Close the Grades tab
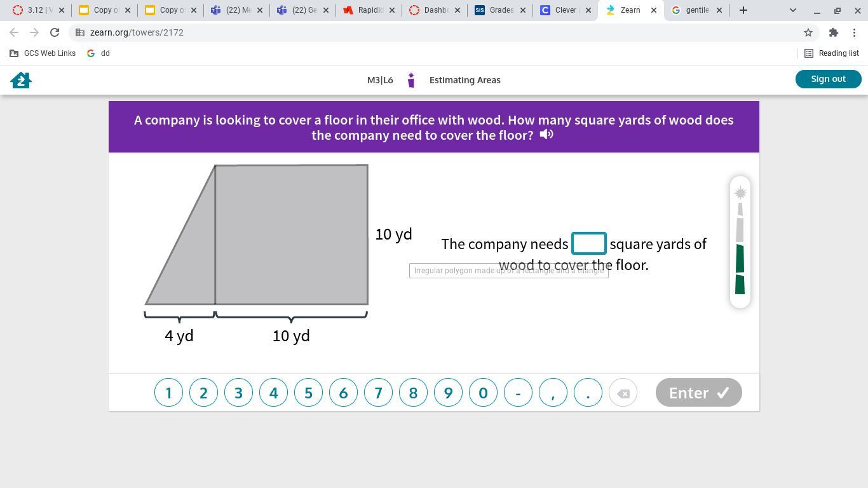 523,10
